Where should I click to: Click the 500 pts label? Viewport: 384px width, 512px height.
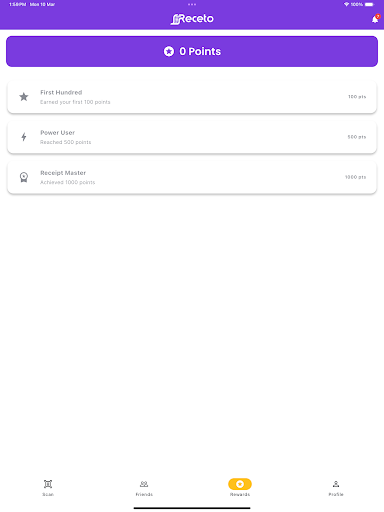(357, 137)
